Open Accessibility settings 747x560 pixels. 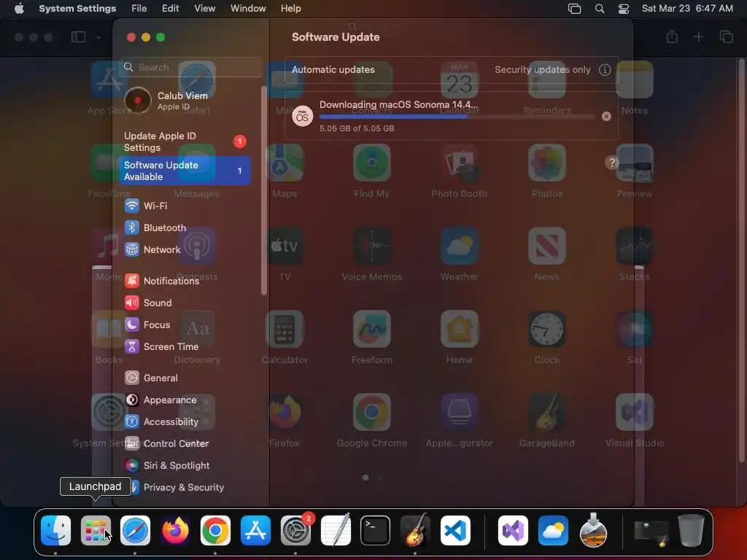(186, 422)
